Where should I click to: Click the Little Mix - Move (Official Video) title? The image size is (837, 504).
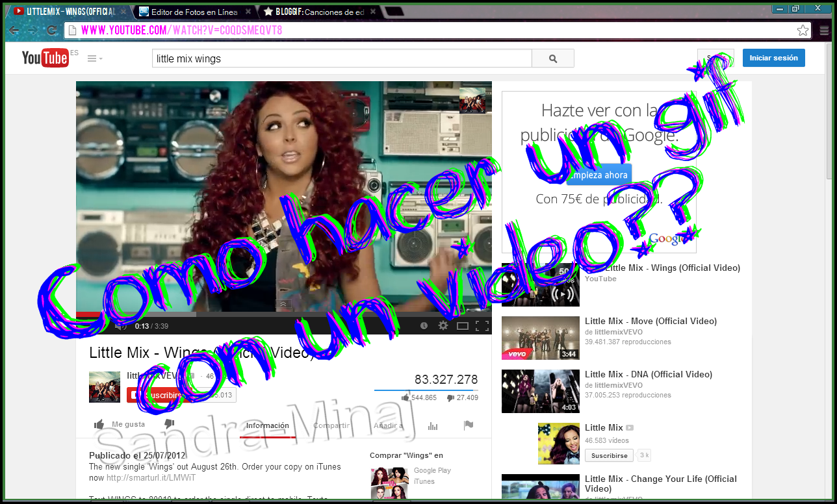(650, 321)
